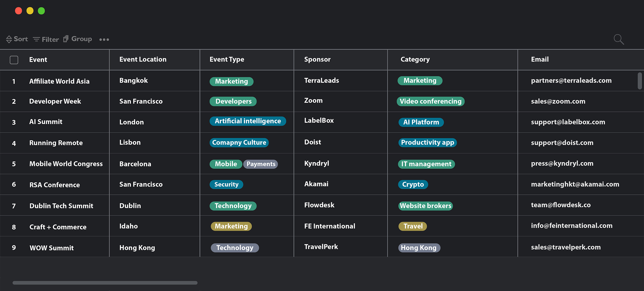Select the Category column header

(415, 59)
